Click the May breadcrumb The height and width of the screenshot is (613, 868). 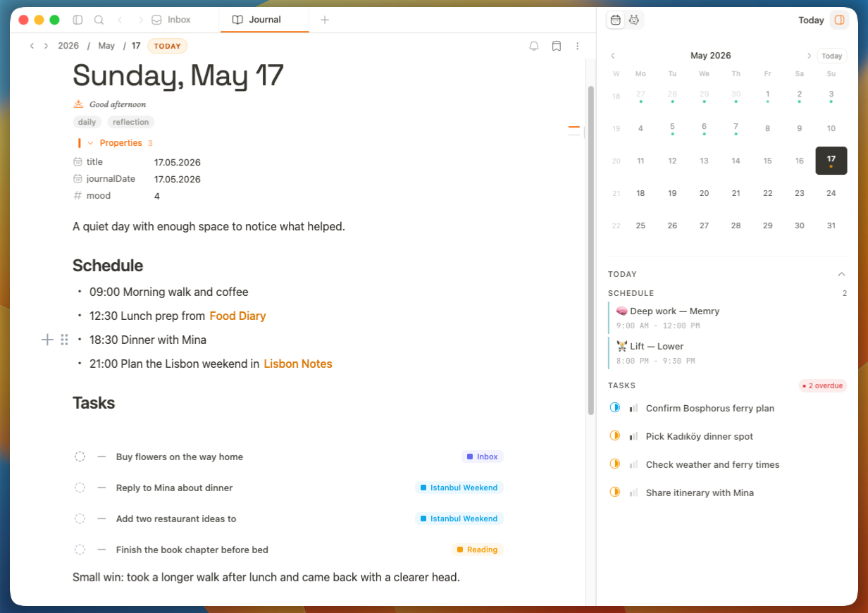click(106, 46)
